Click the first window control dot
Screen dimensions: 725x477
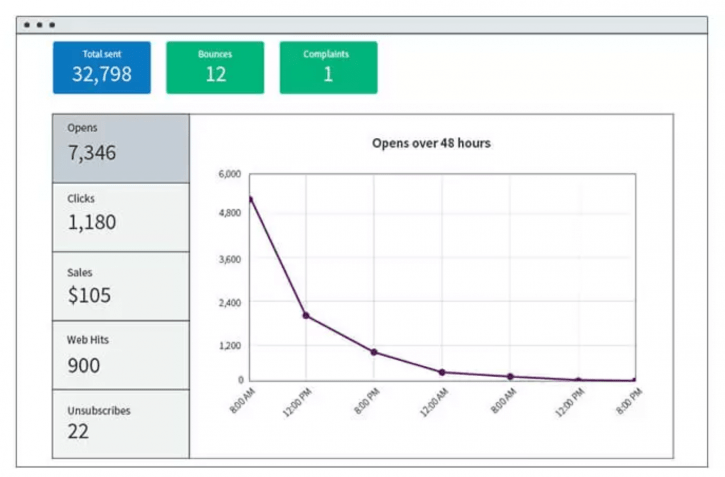(27, 24)
